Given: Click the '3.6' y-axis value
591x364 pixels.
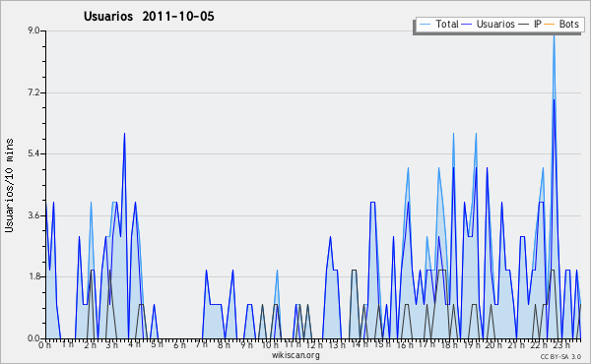Looking at the screenshot, I should pyautogui.click(x=33, y=215).
